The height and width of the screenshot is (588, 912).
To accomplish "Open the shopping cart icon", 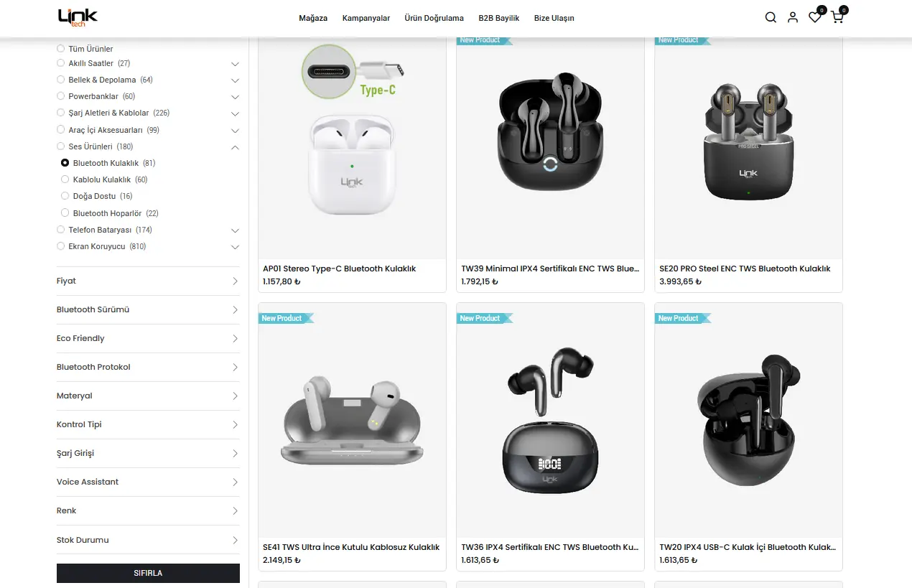I will 837,17.
